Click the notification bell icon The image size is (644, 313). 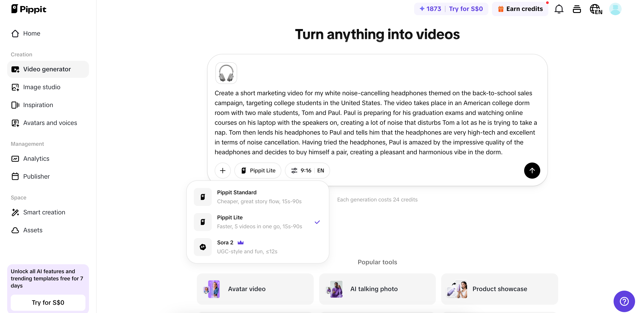tap(559, 9)
